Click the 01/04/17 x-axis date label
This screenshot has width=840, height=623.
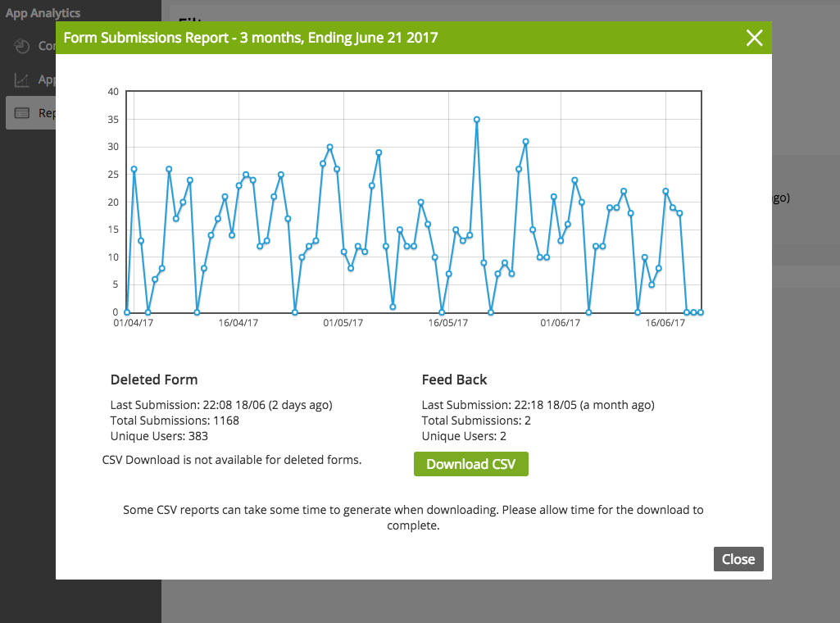(133, 323)
